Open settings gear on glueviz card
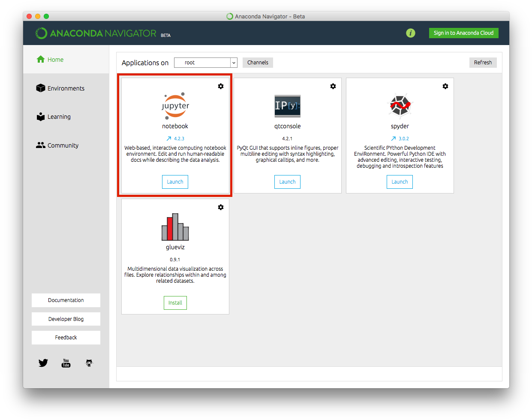This screenshot has height=420, width=532. tap(221, 207)
